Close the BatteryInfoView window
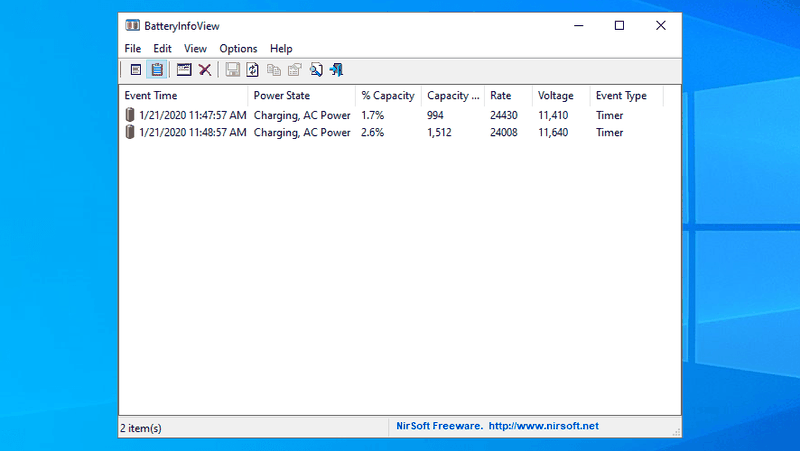This screenshot has height=451, width=800. pos(661,26)
